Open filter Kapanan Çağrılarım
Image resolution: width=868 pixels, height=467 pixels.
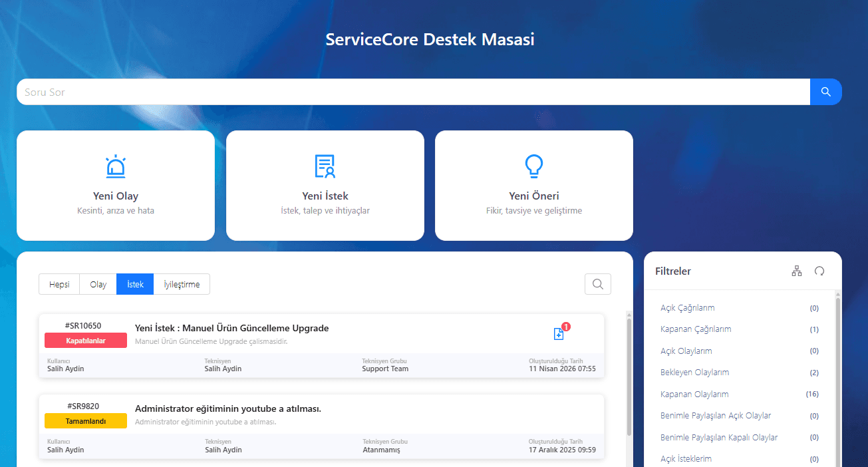click(696, 329)
